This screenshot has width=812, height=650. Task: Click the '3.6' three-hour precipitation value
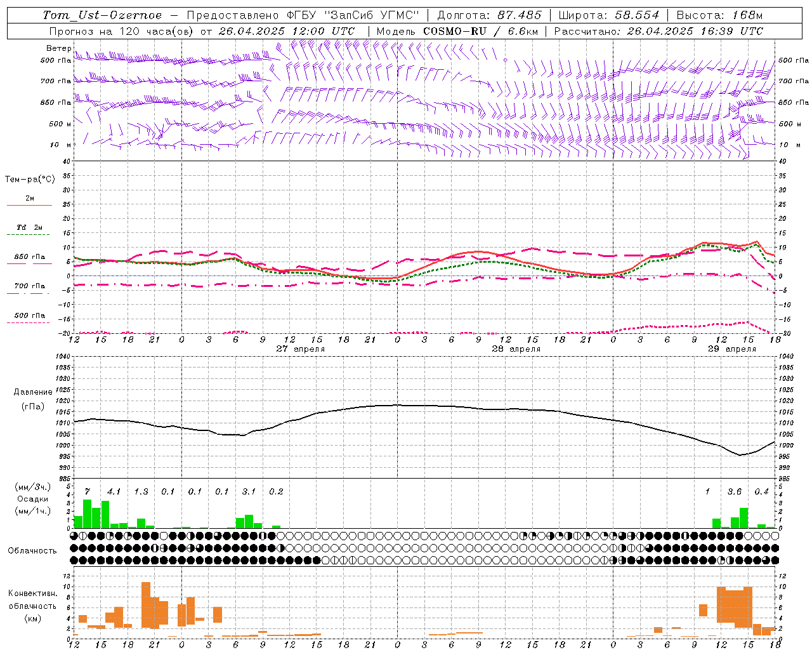734,492
